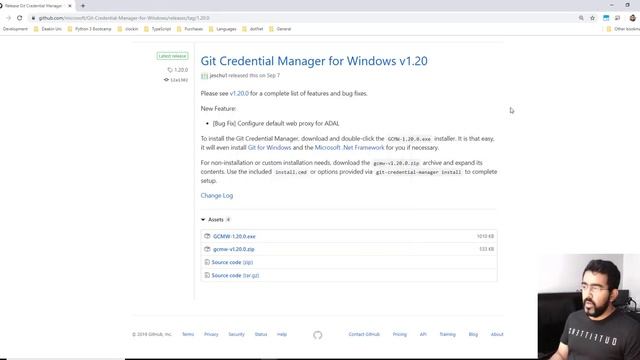The height and width of the screenshot is (360, 640).
Task: Open the Python 3 Bootcamp bookmarks folder
Action: tap(89, 29)
